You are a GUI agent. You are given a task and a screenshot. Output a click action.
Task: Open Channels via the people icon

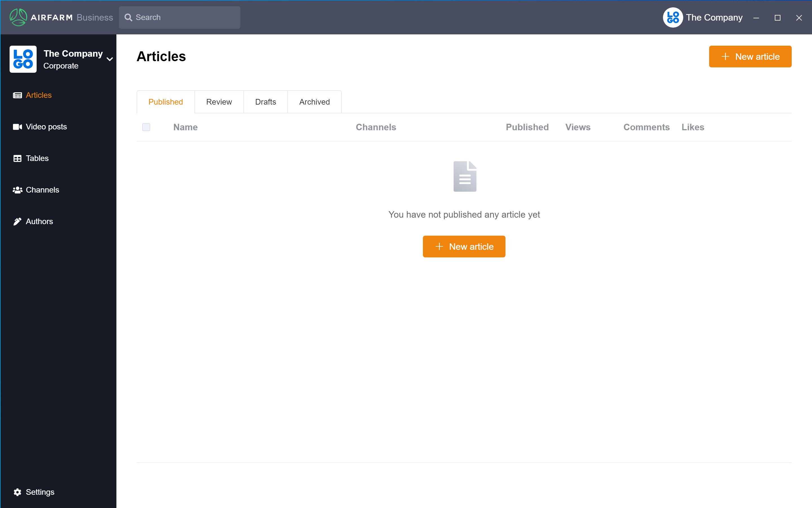click(x=17, y=190)
